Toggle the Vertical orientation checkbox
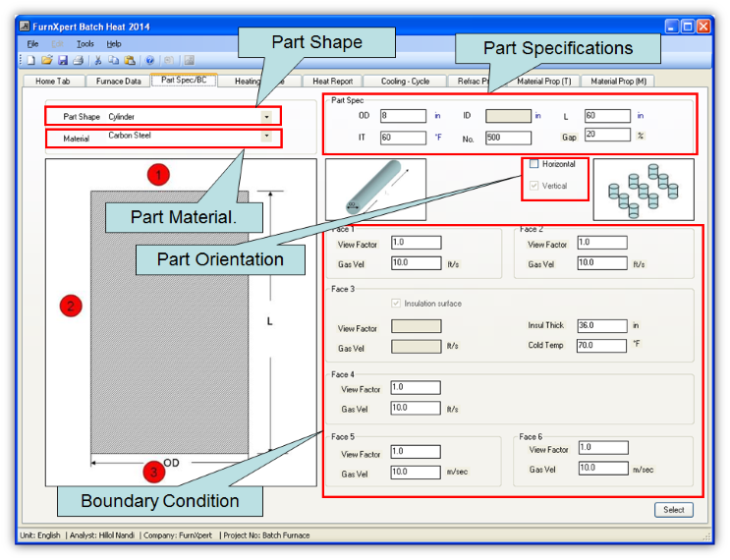 [x=534, y=186]
